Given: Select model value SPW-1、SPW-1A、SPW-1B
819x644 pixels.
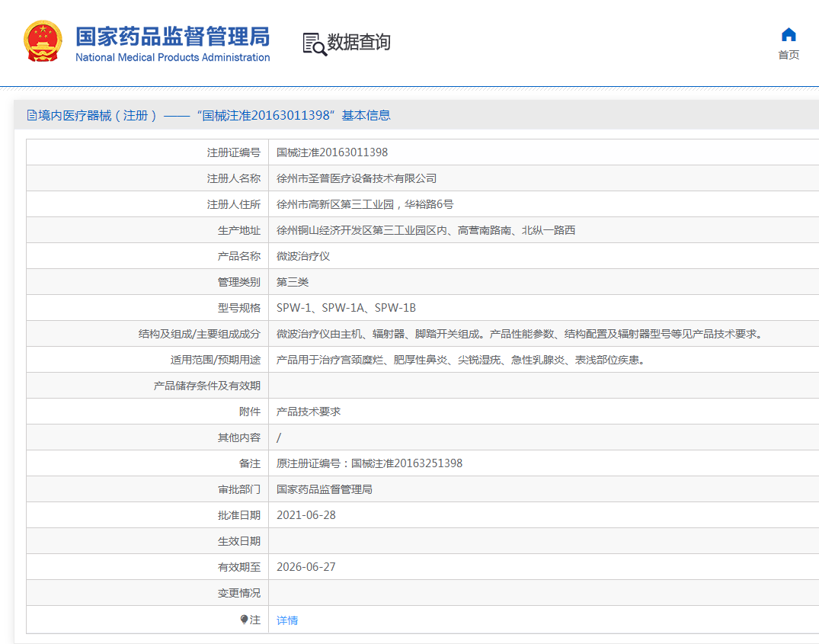Looking at the screenshot, I should click(x=346, y=308).
